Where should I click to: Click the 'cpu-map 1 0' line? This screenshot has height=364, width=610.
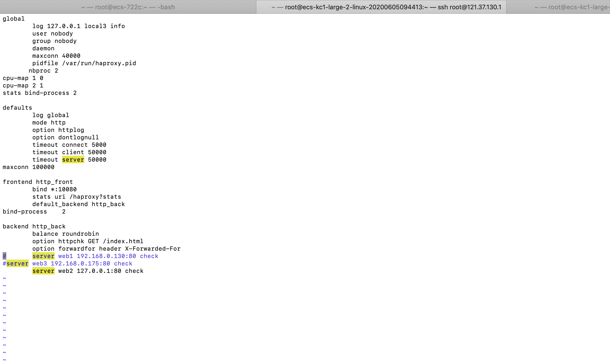point(23,78)
